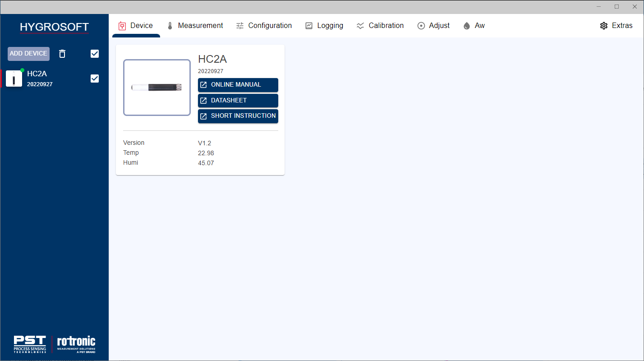Click the PST Process Sensing logo

tap(30, 344)
